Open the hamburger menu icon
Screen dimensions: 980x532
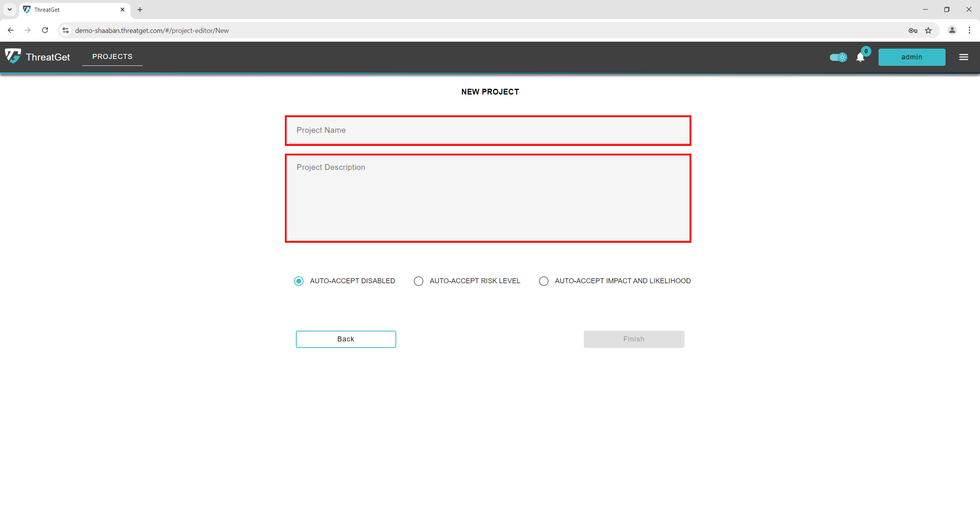click(x=963, y=57)
